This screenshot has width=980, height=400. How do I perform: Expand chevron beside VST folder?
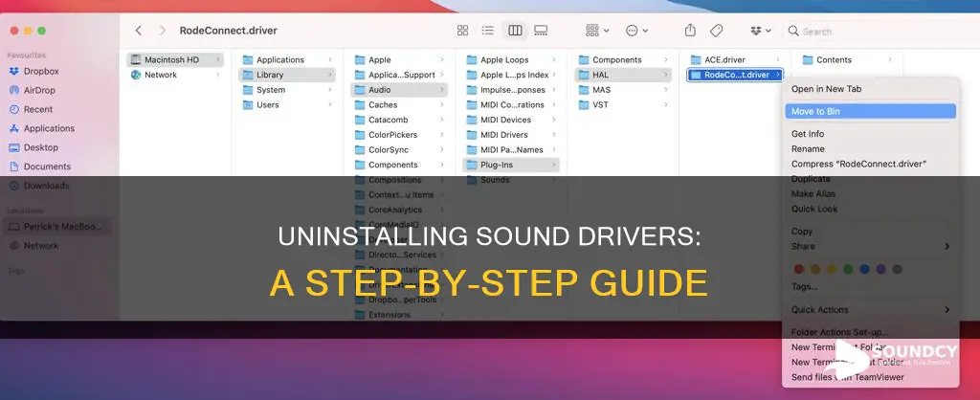coord(666,104)
